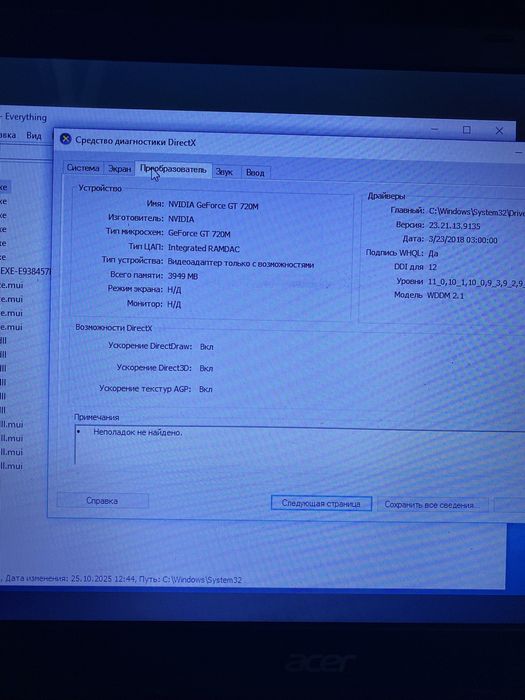Click the main driver path C:\Windows\System32
The height and width of the screenshot is (700, 525).
pos(476,212)
